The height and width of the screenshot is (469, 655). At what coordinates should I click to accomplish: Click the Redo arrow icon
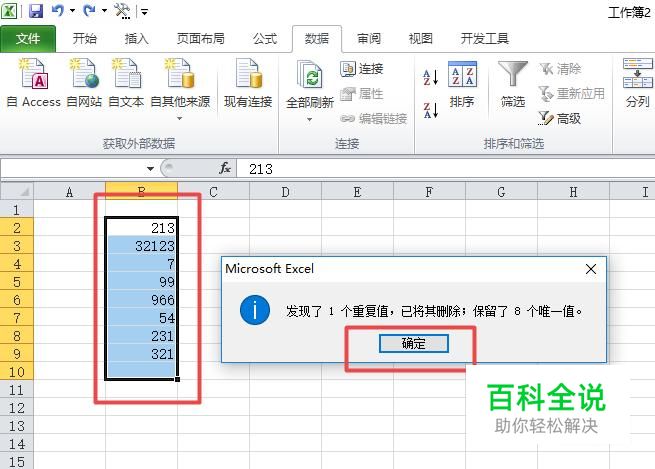tap(89, 10)
